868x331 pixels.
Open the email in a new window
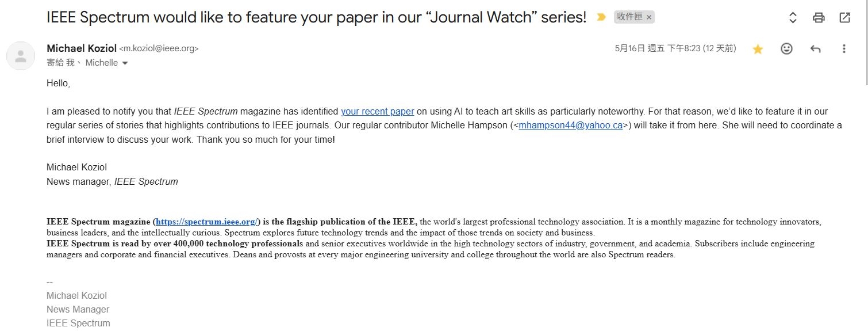pos(844,17)
